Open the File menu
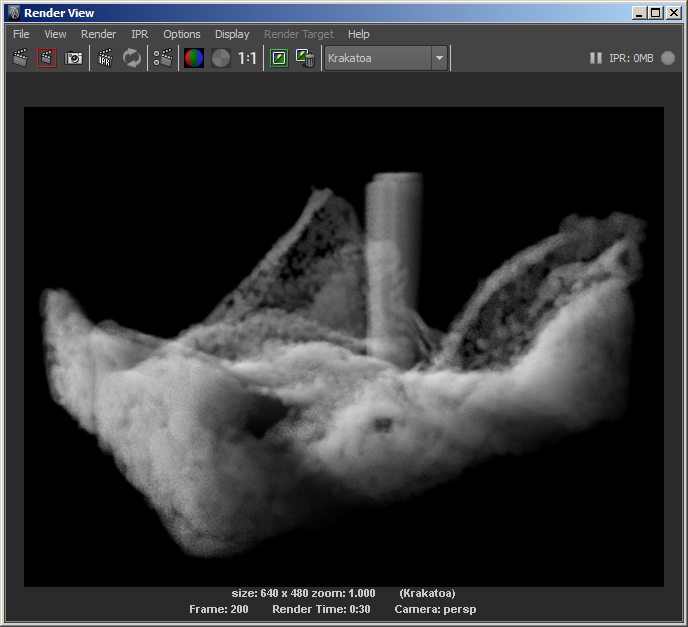Screen dimensions: 688x627 click(x=21, y=34)
